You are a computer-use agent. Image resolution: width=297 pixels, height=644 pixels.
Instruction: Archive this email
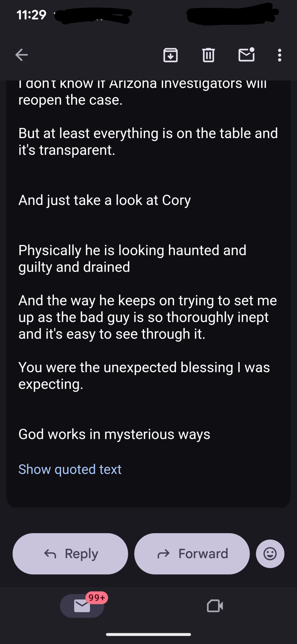coord(171,55)
